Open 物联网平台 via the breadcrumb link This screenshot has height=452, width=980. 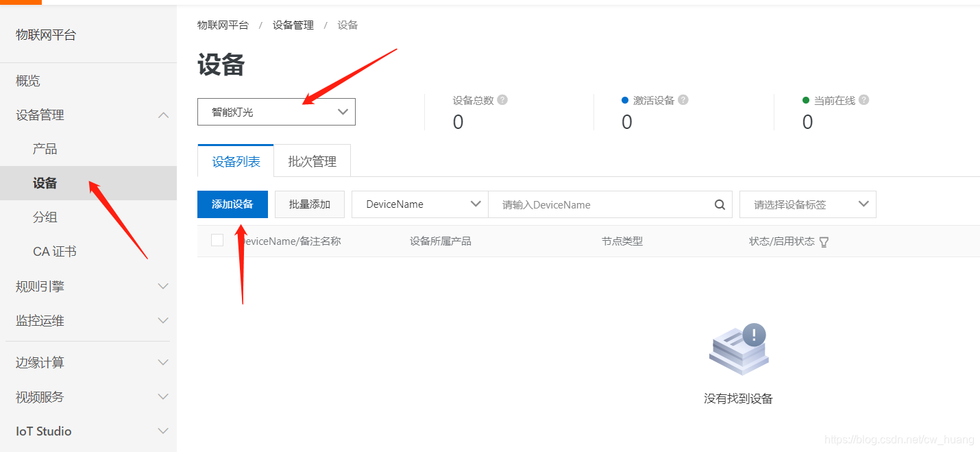coord(222,24)
